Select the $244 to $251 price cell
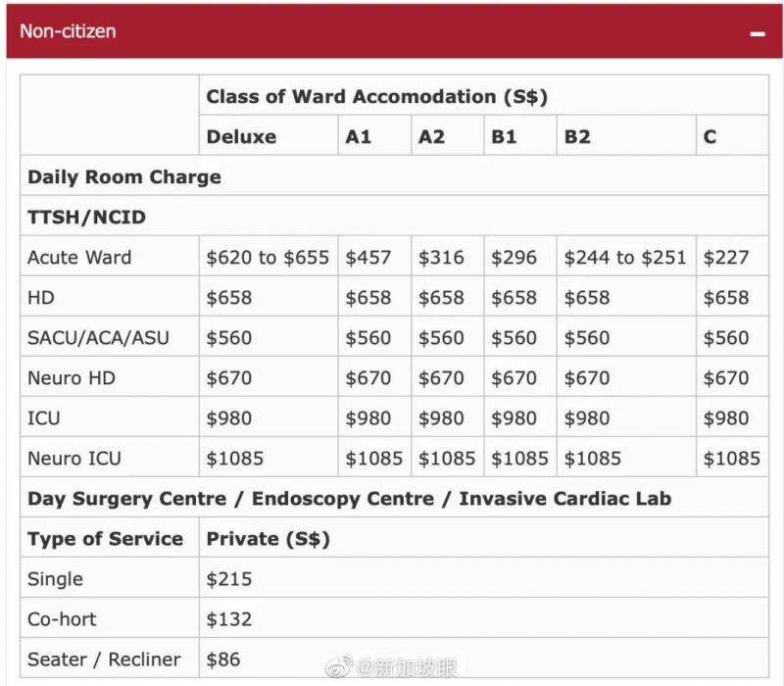784x686 pixels. coord(626,258)
